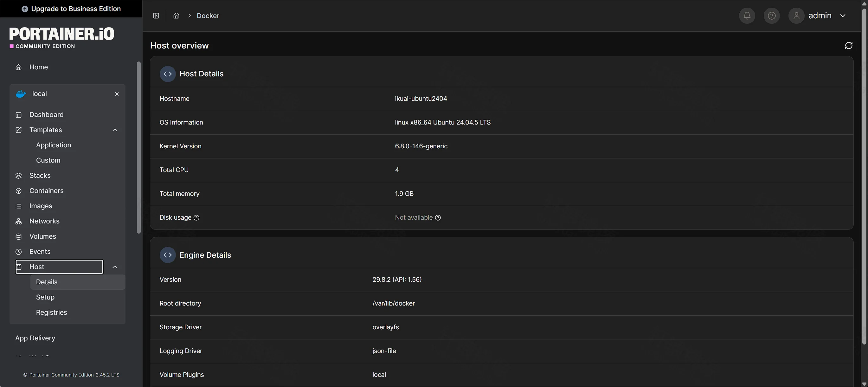Click the Upgrade arrow icon
This screenshot has width=868, height=387.
tap(25, 9)
